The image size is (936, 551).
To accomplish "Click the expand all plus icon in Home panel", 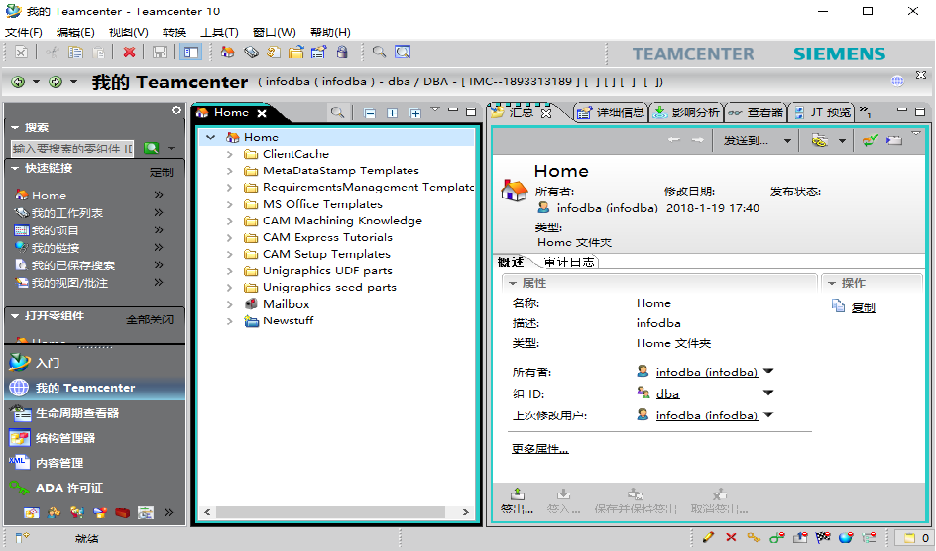I will [x=415, y=113].
